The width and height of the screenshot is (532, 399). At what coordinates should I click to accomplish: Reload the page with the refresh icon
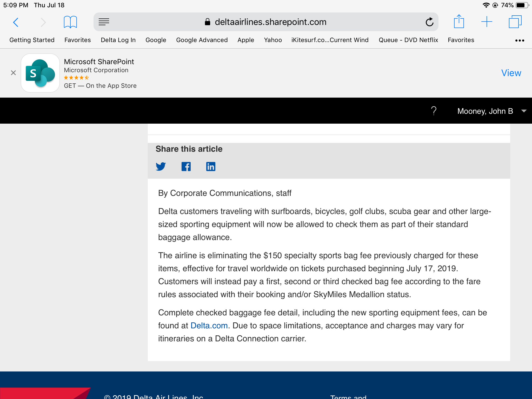(x=429, y=22)
